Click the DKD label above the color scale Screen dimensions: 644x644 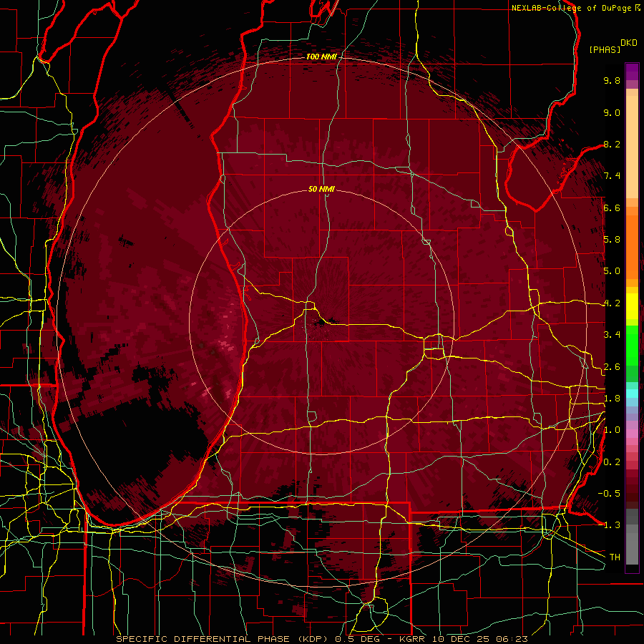(629, 43)
